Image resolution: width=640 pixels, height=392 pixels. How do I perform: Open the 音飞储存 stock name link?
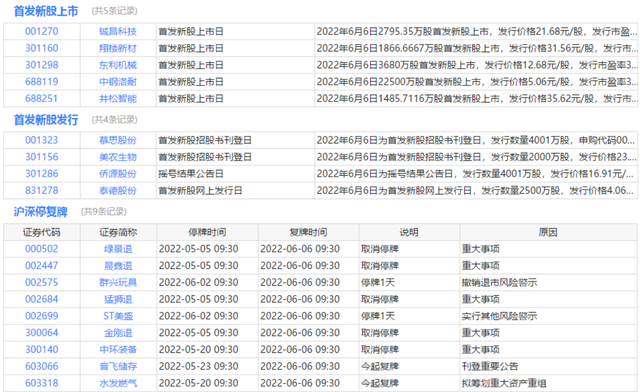tap(118, 366)
